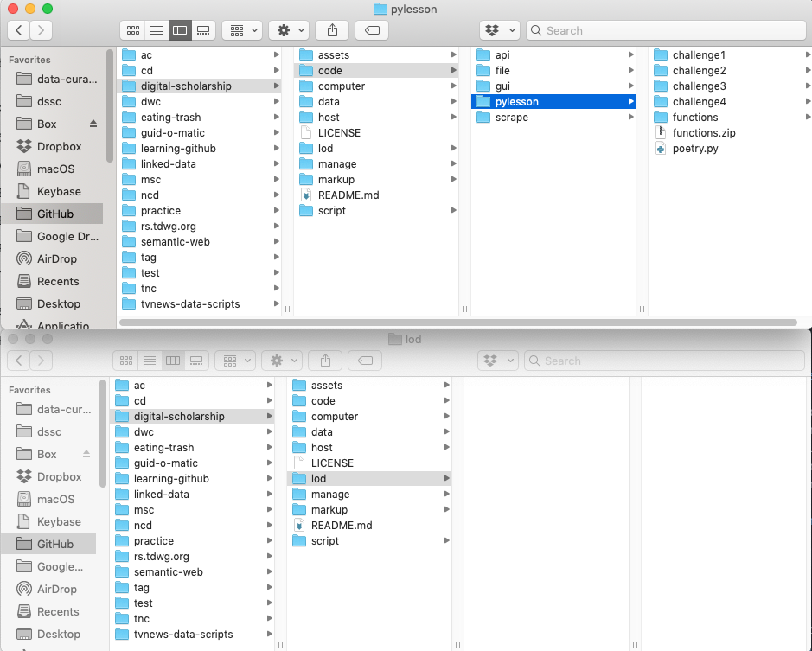Viewport: 812px width, 651px height.
Task: Switch pylesson window to gallery view
Action: click(x=203, y=30)
